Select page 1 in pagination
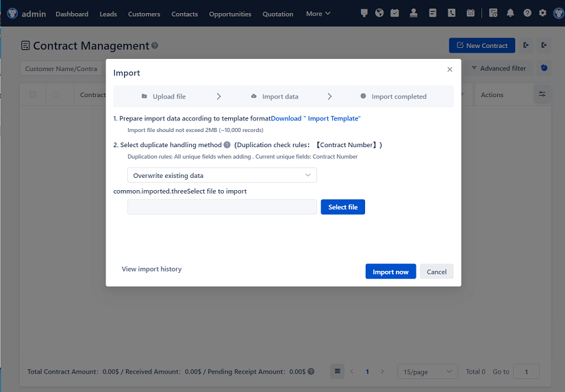 coord(367,371)
